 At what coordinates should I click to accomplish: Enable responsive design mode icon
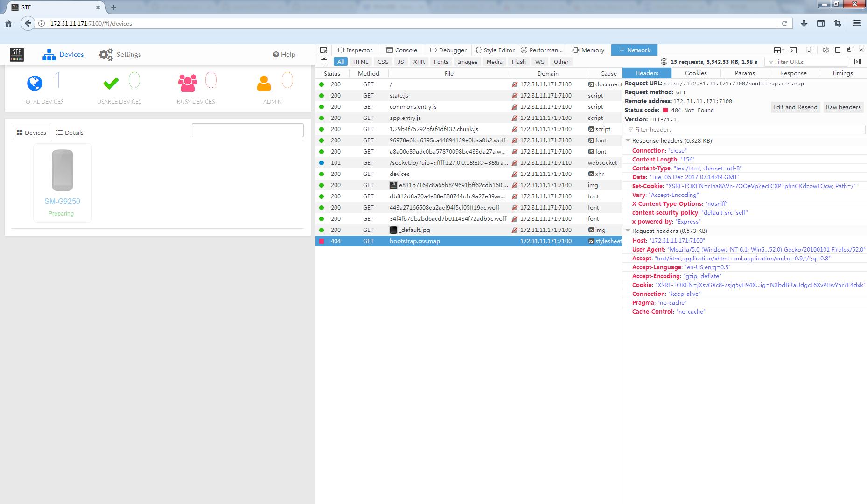pyautogui.click(x=809, y=50)
